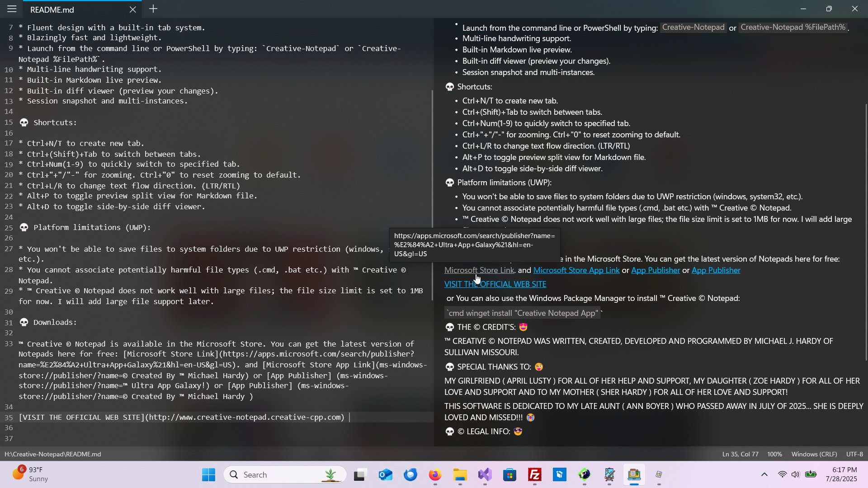Viewport: 868px width, 488px height.
Task: Change the 100% zoom level indicator
Action: pos(774,454)
